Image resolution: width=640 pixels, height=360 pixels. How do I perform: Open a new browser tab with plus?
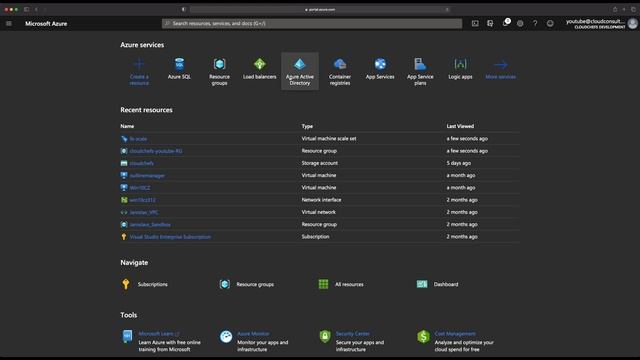(624, 9)
